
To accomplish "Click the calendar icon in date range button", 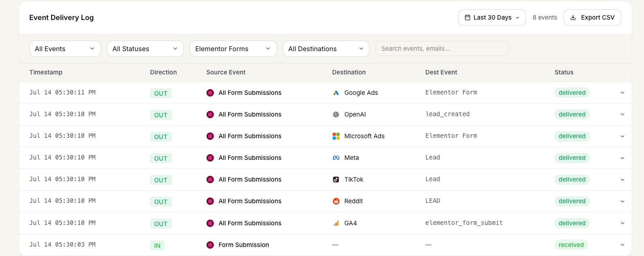I will 467,18.
